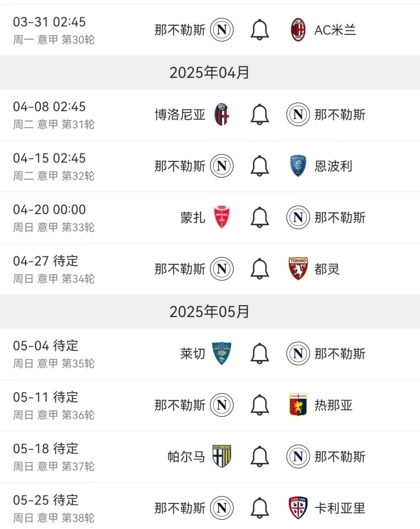
Task: Tap the Monza club crest
Action: pos(222,218)
